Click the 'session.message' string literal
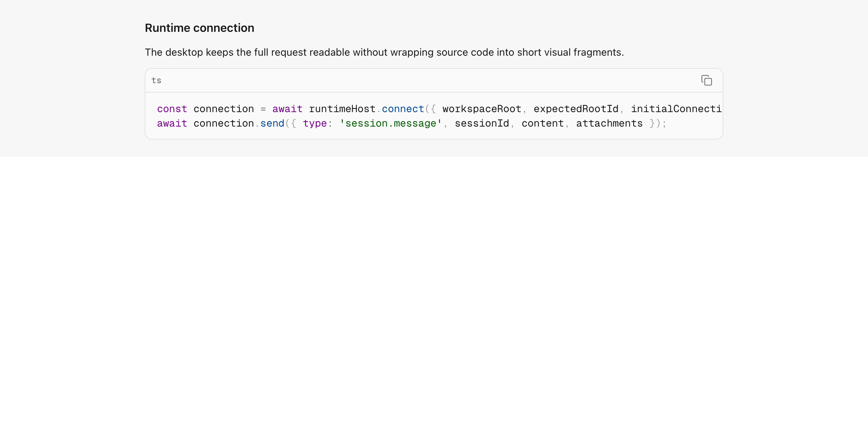The width and height of the screenshot is (868, 434). (x=391, y=123)
